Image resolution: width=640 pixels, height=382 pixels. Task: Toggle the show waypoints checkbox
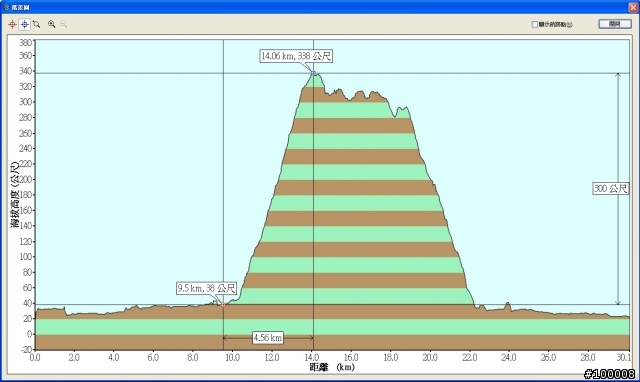click(x=534, y=24)
